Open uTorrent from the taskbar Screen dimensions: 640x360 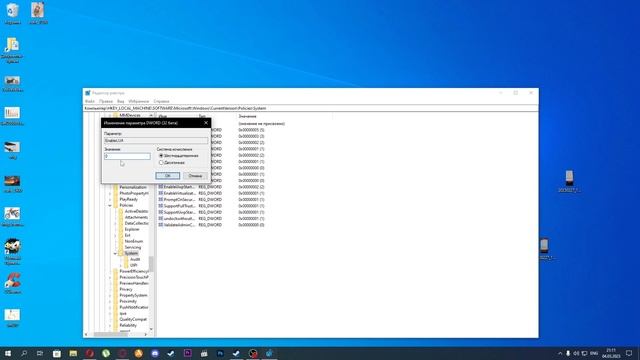coord(106,353)
